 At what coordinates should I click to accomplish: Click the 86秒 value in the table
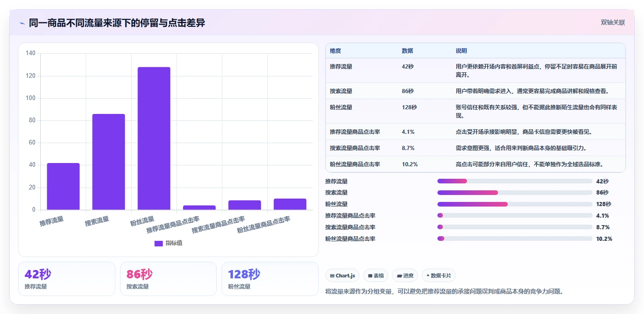[x=408, y=91]
